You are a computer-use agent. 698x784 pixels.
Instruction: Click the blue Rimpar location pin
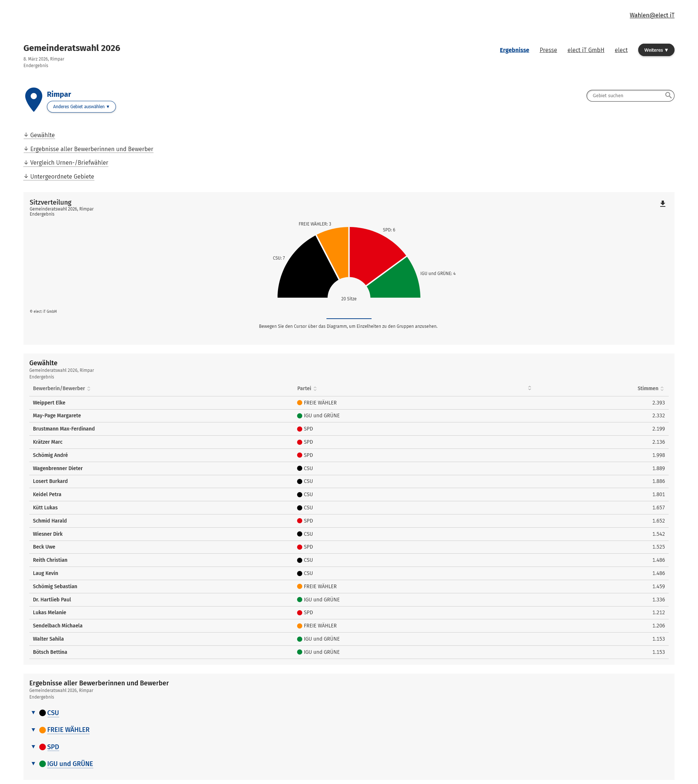coord(34,99)
